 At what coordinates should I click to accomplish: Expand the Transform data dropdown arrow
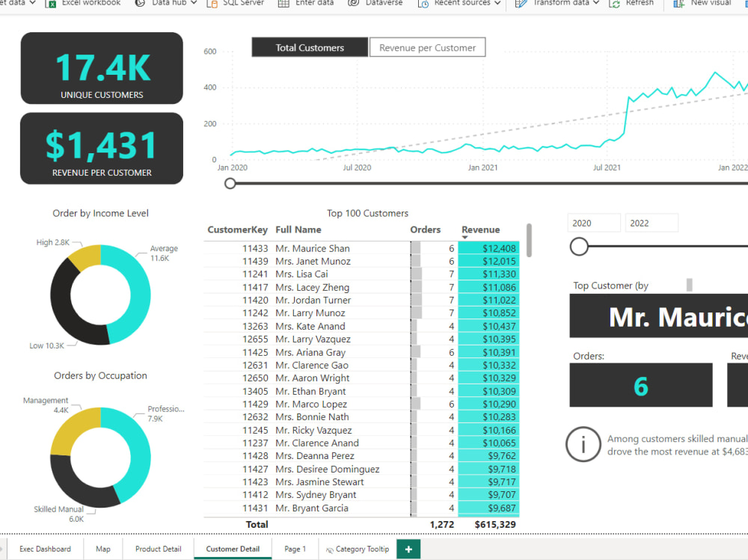coord(596,3)
